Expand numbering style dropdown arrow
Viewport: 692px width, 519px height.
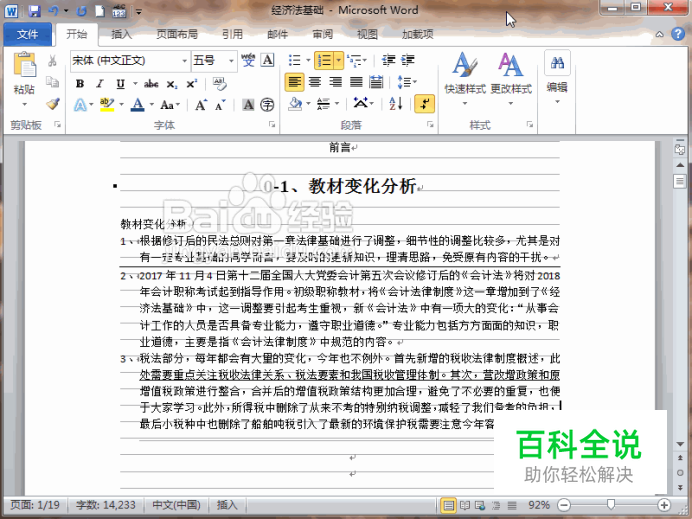[x=338, y=60]
